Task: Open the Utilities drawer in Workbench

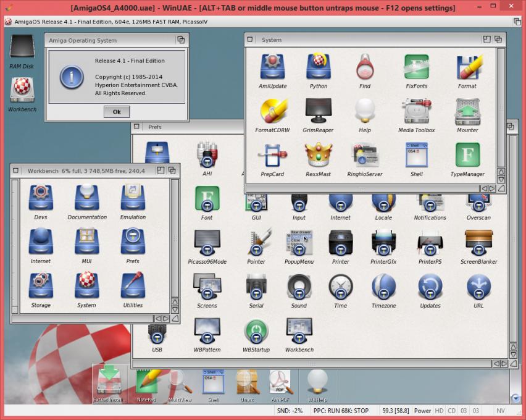Action: pos(133,287)
